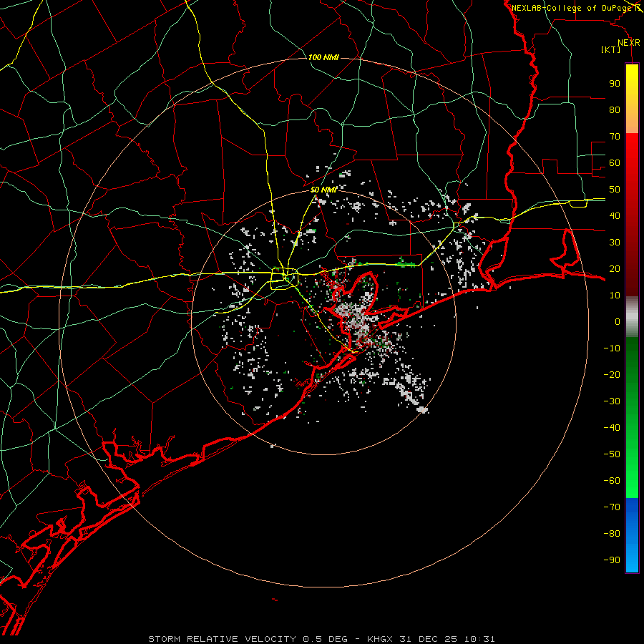Click the -50 value on the velocity scale
The width and height of the screenshot is (644, 644).
[612, 454]
